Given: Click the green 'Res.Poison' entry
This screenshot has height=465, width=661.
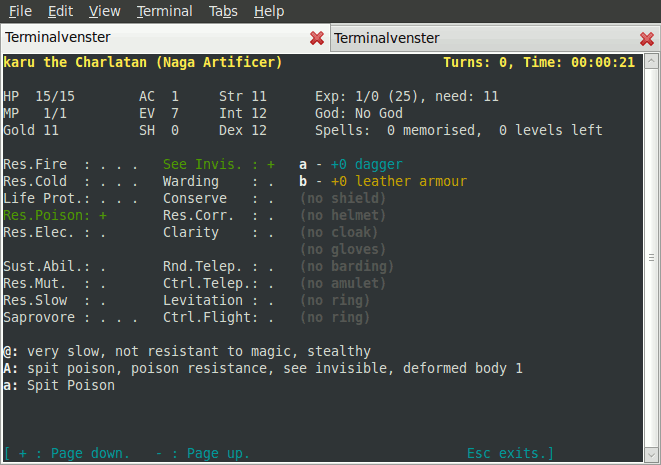Looking at the screenshot, I should 50,215.
